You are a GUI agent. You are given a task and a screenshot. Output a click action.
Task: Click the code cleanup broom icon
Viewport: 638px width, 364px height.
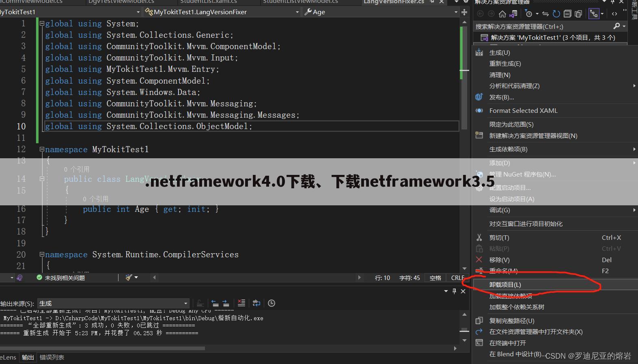point(129,278)
